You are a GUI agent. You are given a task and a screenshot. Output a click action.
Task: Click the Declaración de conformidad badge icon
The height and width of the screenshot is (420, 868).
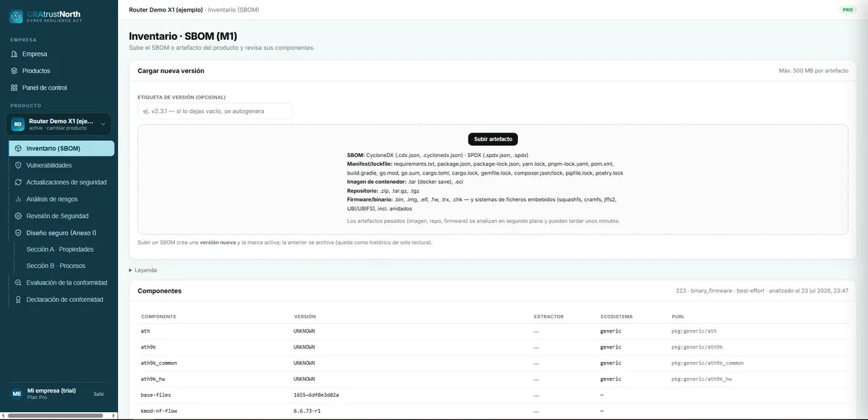(19, 299)
